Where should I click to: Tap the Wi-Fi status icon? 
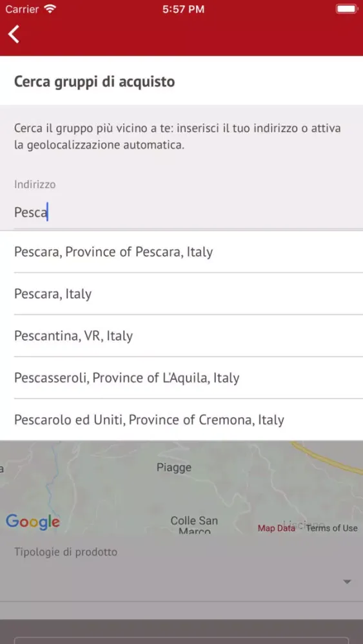(x=50, y=10)
